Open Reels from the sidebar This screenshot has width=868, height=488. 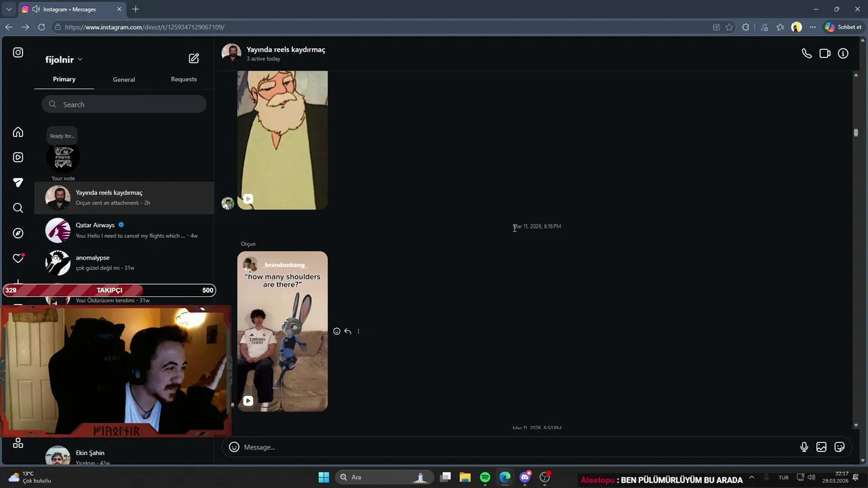coord(18,157)
